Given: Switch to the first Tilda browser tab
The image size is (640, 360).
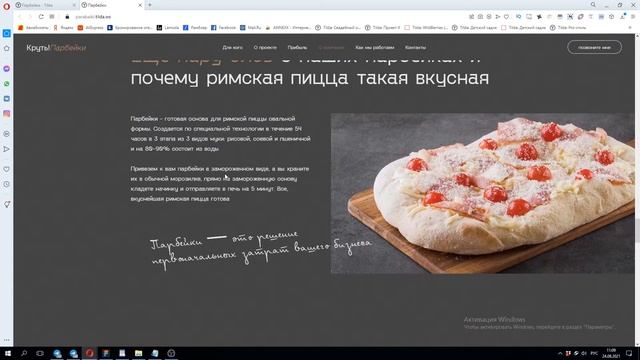Looking at the screenshot, I should point(45,5).
